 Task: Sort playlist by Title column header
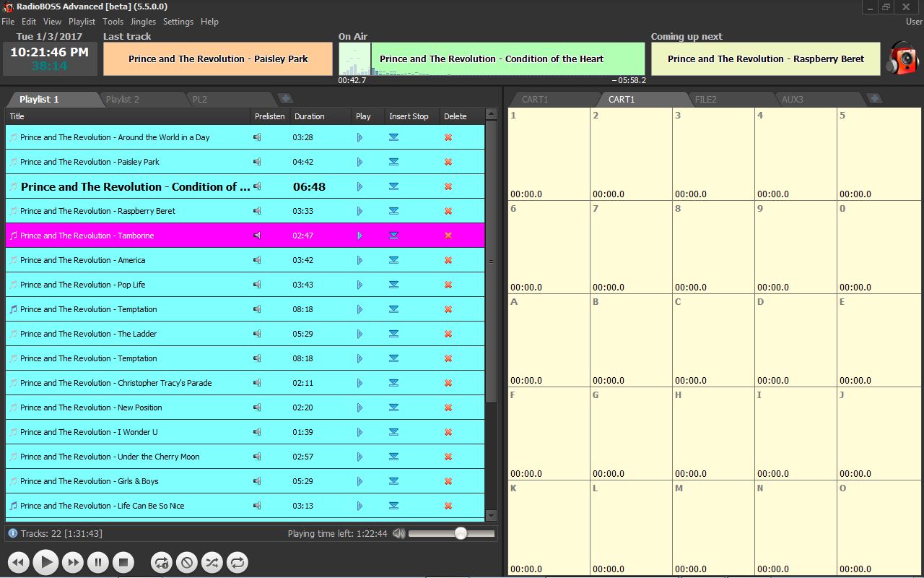pyautogui.click(x=128, y=116)
